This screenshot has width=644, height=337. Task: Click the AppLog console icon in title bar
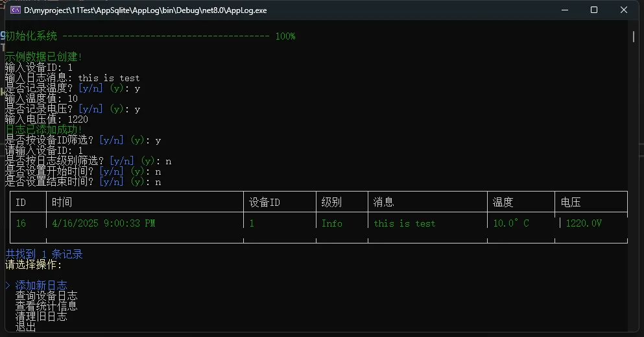[14, 10]
